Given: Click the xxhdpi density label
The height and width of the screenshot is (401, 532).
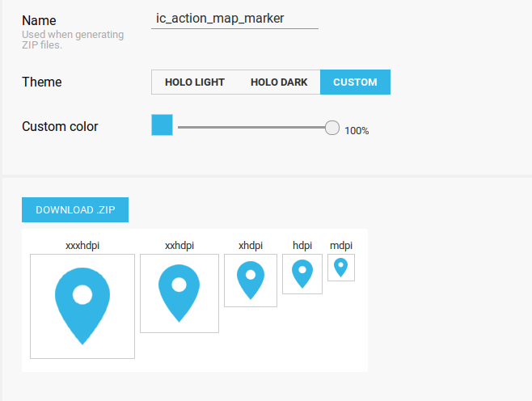Looking at the screenshot, I should click(x=179, y=245).
